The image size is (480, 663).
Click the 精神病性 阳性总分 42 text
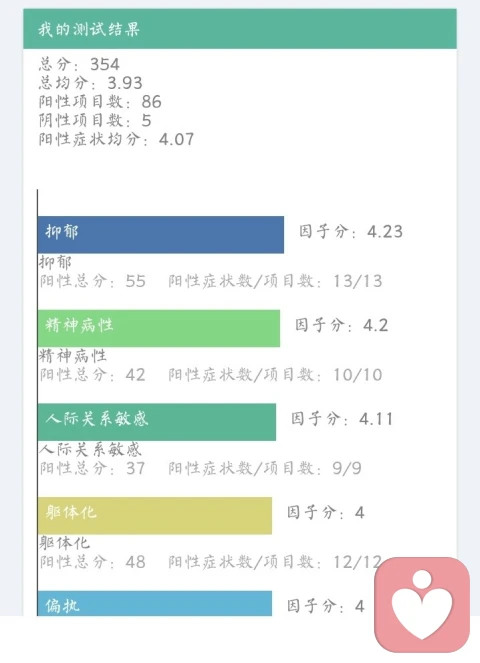93,375
